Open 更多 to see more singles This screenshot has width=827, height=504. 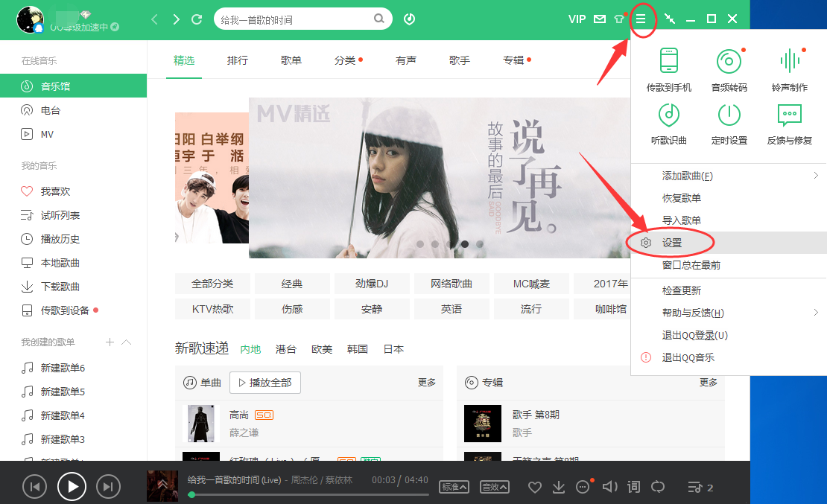pyautogui.click(x=427, y=383)
